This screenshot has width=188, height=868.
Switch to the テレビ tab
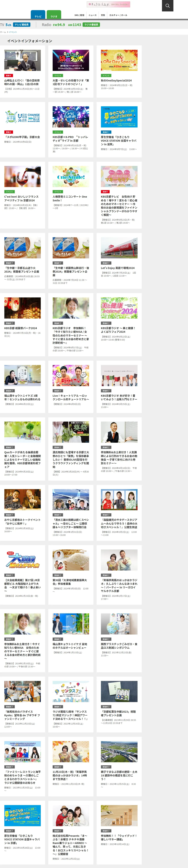[38, 15]
